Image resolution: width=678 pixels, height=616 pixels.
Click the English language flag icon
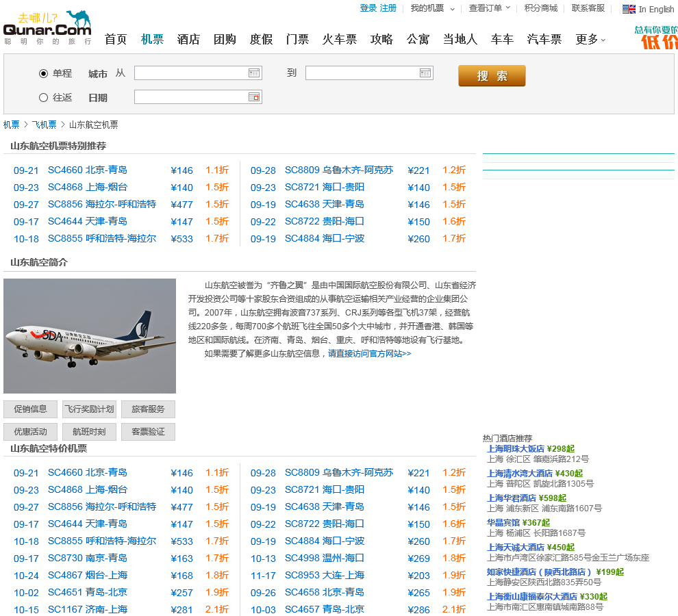[629, 9]
